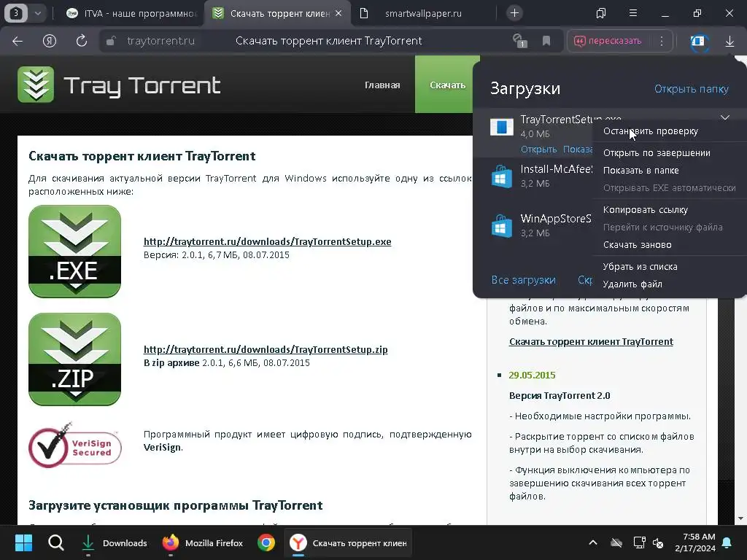
Task: Click sidebar Скачать торрент клиент TrayTorrent link
Action: click(x=591, y=341)
